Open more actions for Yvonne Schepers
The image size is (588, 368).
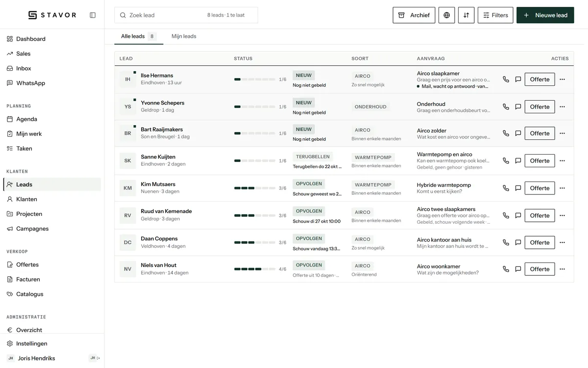coord(562,107)
